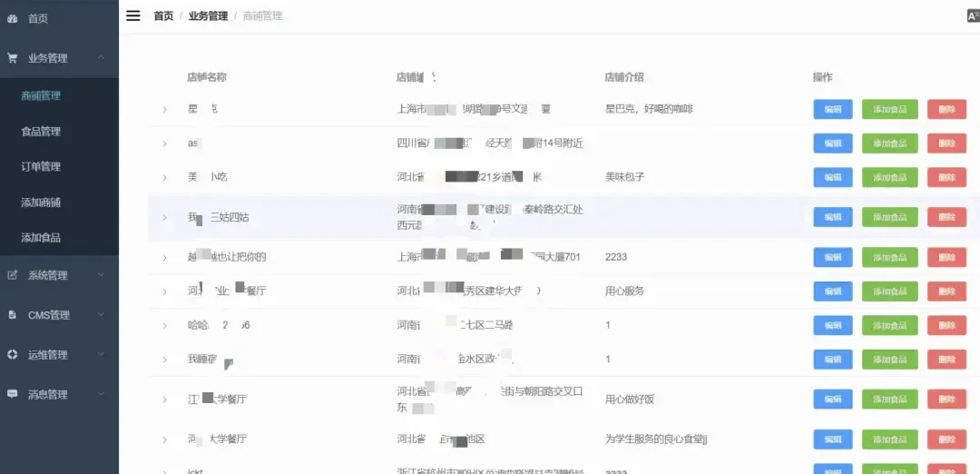Expand the row with address 秦岭路交汇处
This screenshot has height=474, width=980.
165,217
